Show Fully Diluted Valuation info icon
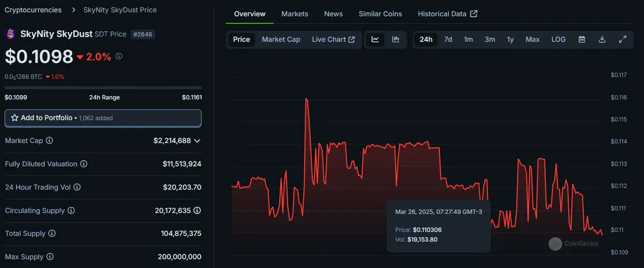Screen dimensions: 644x268 click(84, 163)
